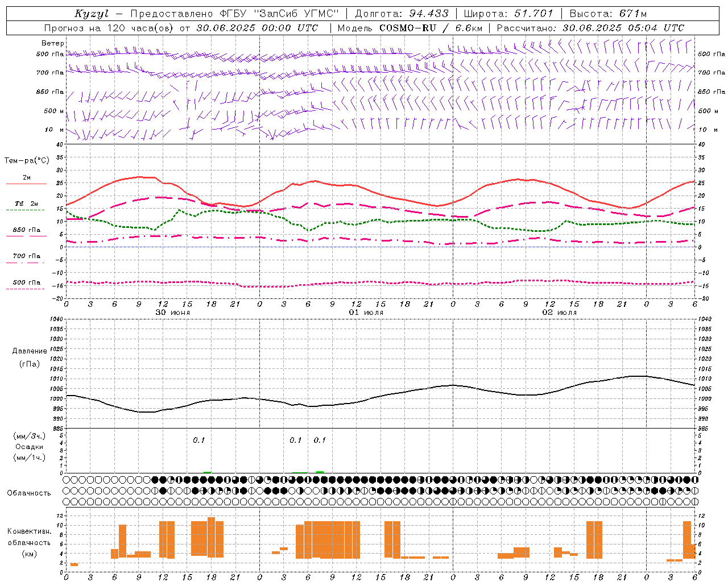This screenshot has height=582, width=728.
Task: Select the "Модель COSMO-RU / 6.6км" label
Action: pos(411,28)
